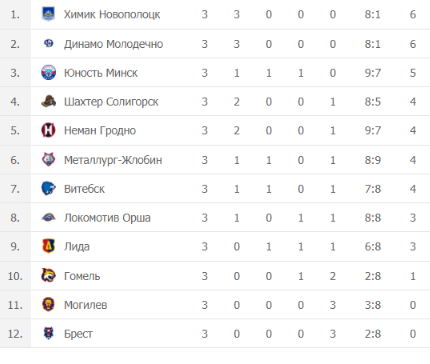
Task: Open the Неман Гродно club badge
Action: [x=48, y=130]
